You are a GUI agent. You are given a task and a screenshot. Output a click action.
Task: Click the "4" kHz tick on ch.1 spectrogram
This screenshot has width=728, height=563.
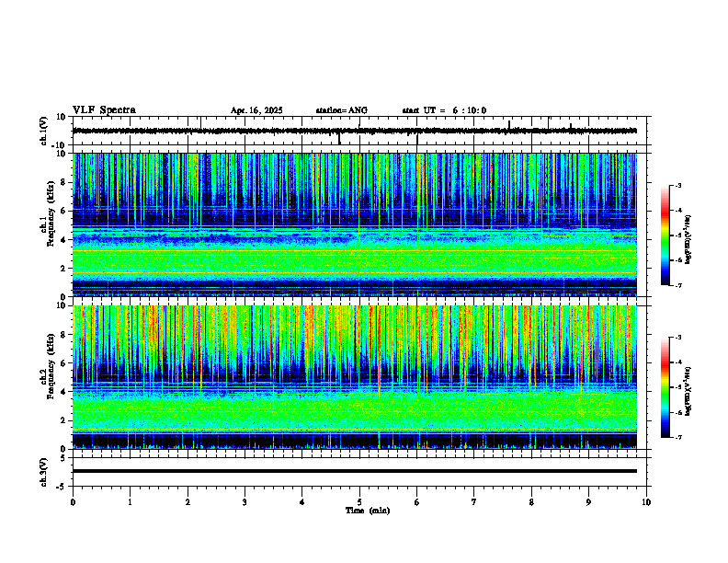[63, 240]
